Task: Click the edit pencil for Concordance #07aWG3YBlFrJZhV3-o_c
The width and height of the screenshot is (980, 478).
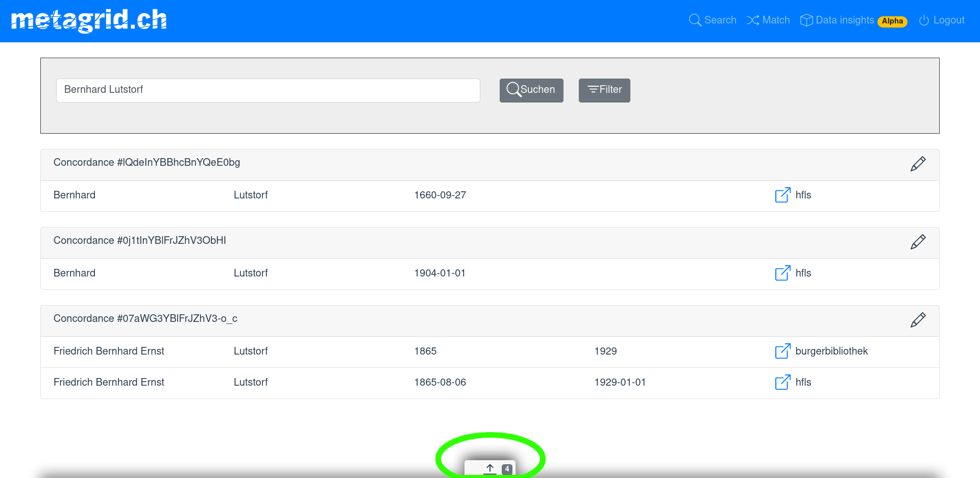Action: (918, 320)
